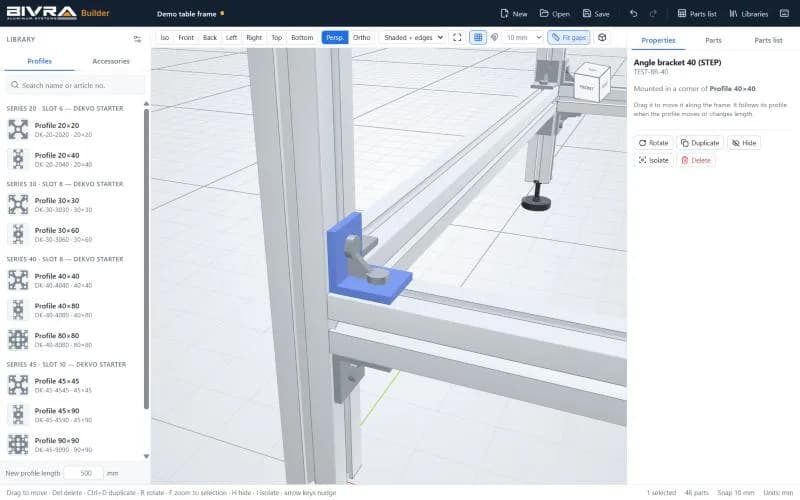The height and width of the screenshot is (500, 800).
Task: Select the Profile 30×30 cross-section icon
Action: 18,205
